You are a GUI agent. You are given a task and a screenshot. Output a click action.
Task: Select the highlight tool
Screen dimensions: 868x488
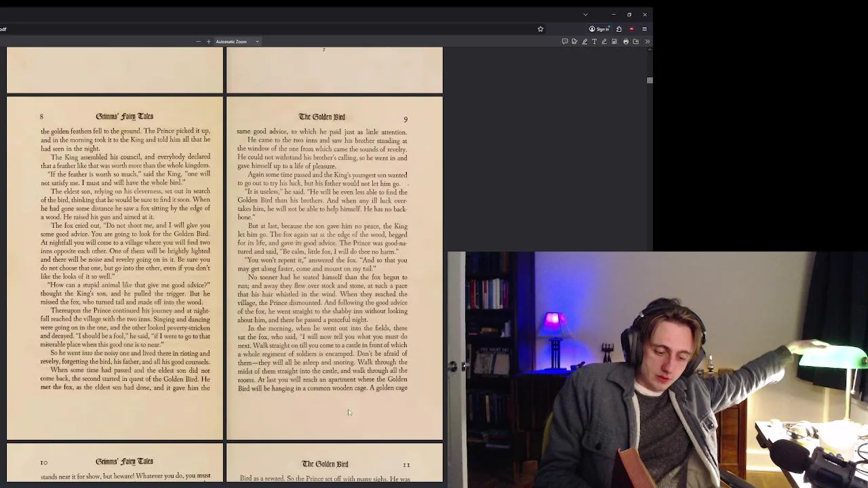click(585, 41)
